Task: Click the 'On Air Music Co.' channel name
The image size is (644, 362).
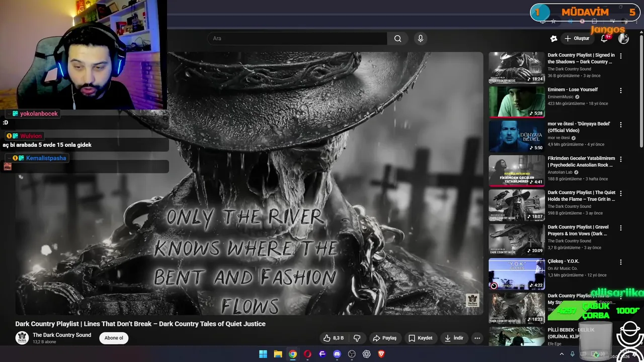Action: click(x=562, y=268)
